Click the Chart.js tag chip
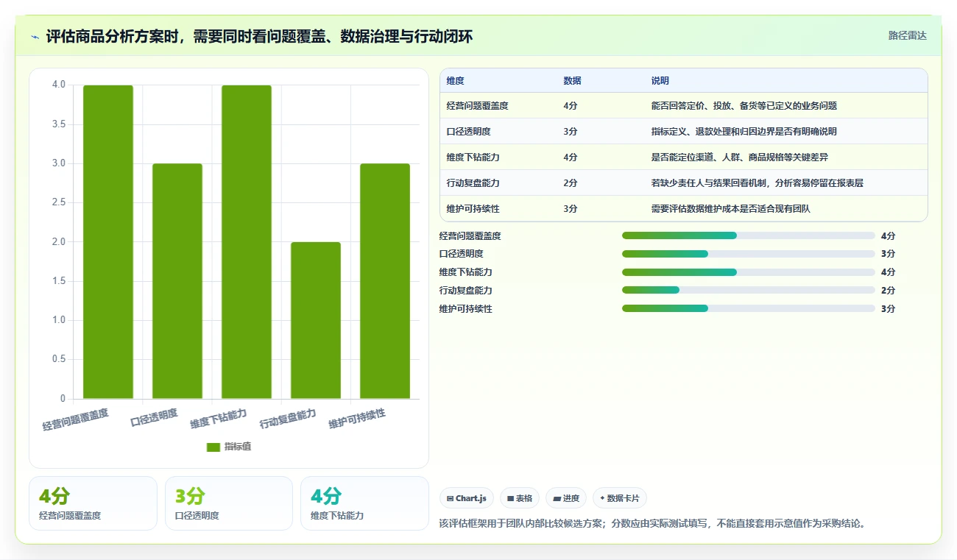The width and height of the screenshot is (957, 560). click(x=467, y=498)
